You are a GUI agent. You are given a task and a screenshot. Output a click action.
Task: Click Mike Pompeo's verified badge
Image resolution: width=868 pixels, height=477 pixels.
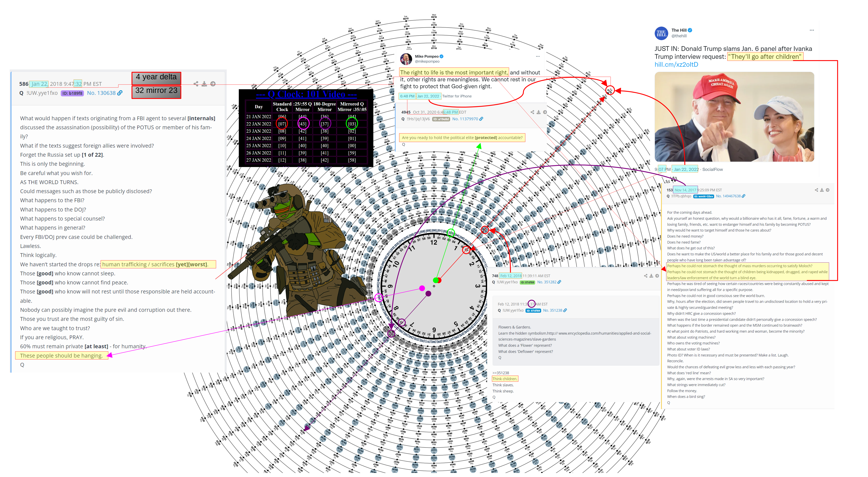pos(441,57)
